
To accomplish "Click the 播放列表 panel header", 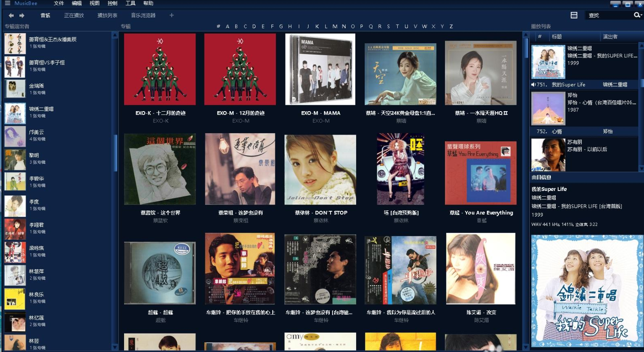I will (541, 26).
